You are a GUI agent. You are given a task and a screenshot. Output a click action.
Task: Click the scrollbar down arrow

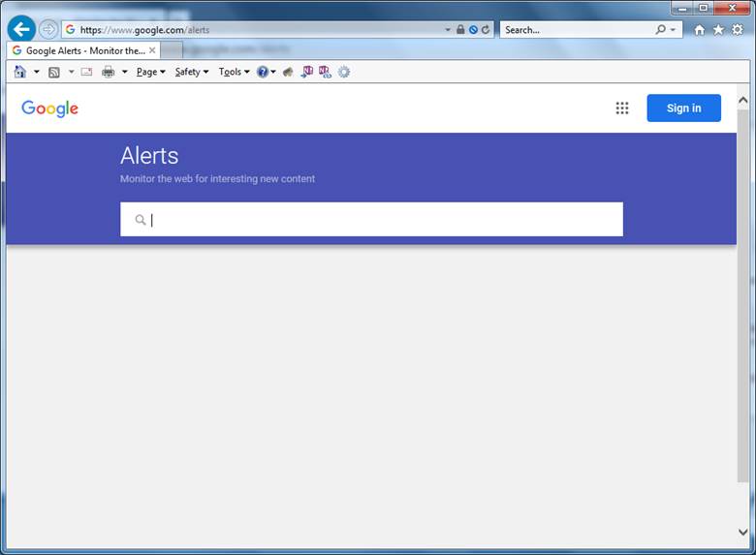pyautogui.click(x=743, y=532)
